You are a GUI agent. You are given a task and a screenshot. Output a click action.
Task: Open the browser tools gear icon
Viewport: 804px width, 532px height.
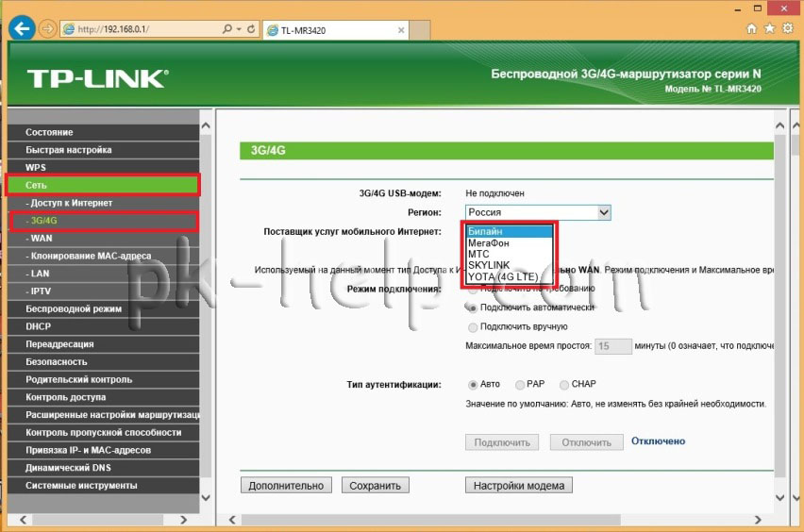[788, 28]
